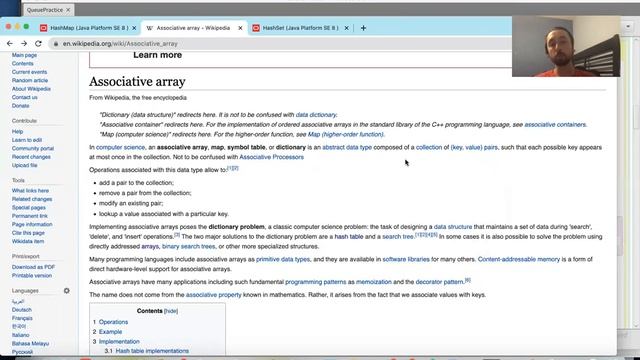Click the HashMap tab favicon
Image resolution: width=640 pixels, height=360 pixels.
click(44, 28)
